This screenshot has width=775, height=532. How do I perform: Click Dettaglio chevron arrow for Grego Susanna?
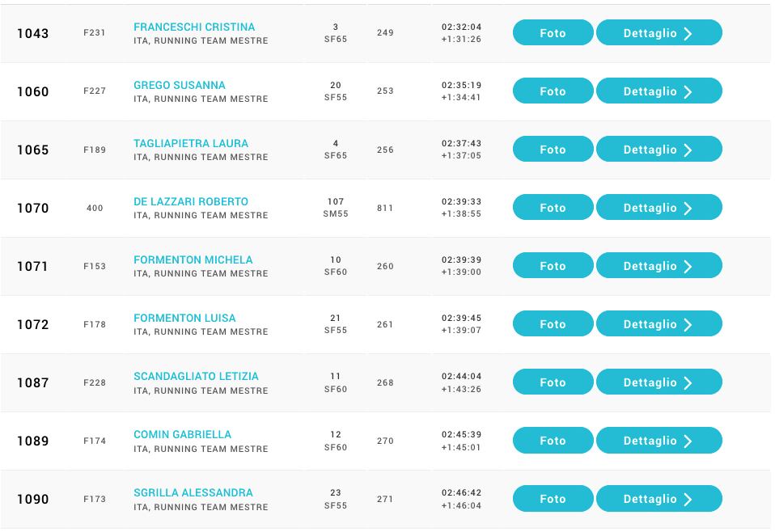tap(688, 92)
